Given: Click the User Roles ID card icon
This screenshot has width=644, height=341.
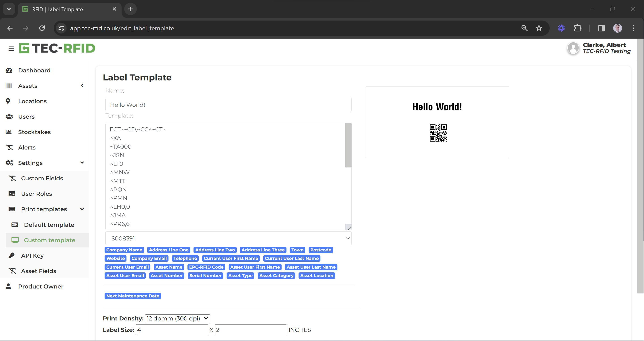Looking at the screenshot, I should [12, 194].
